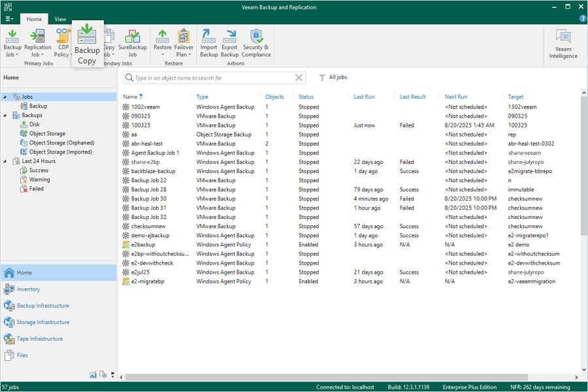This screenshot has width=588, height=392.
Task: Click the All jobs filter
Action: [333, 77]
